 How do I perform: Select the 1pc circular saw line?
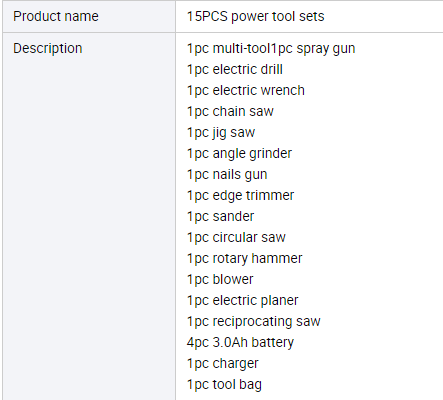point(236,237)
